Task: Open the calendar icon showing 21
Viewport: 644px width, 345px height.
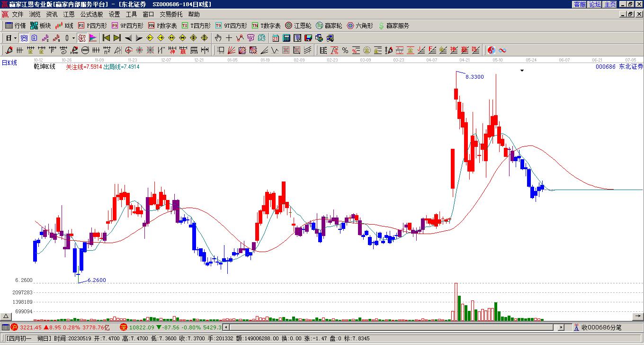Action: point(276,38)
